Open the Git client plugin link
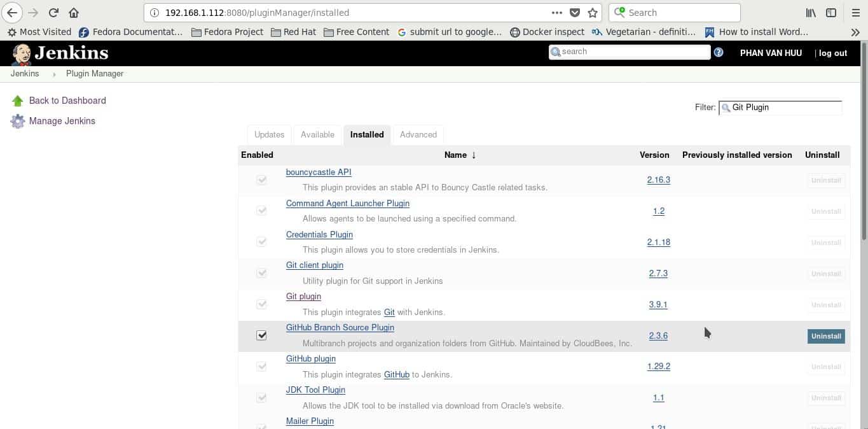 315,265
